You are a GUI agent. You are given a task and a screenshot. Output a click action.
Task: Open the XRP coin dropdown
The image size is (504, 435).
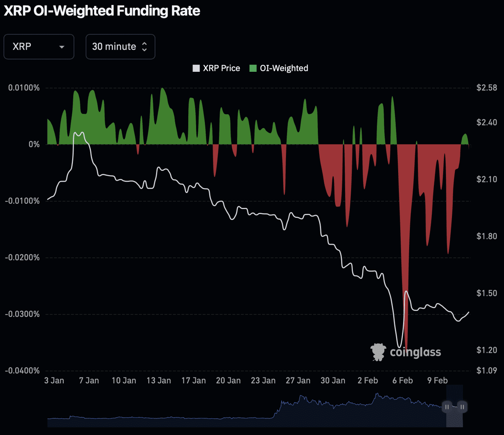39,47
